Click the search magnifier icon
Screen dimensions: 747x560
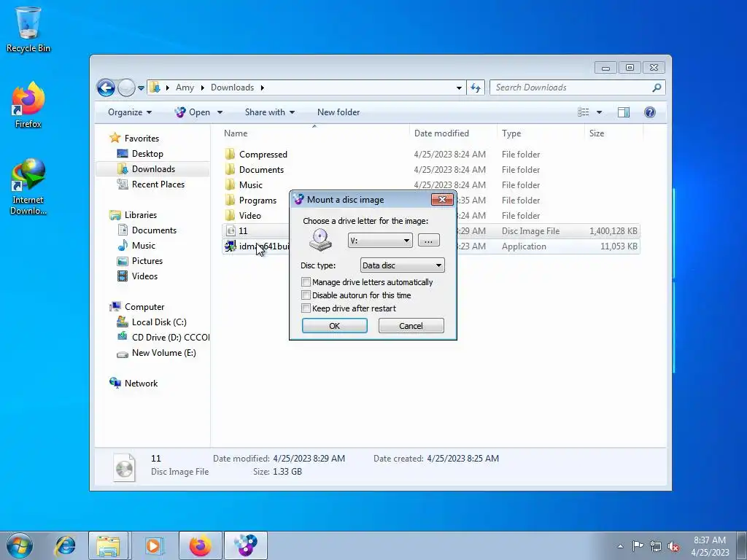tap(657, 87)
